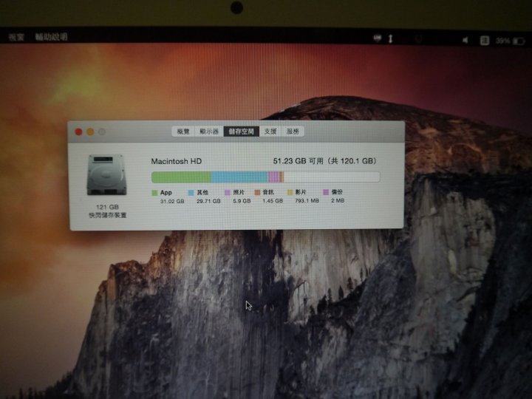Click the 29.71 GB value
Image resolution: width=532 pixels, height=399 pixels.
(208, 201)
